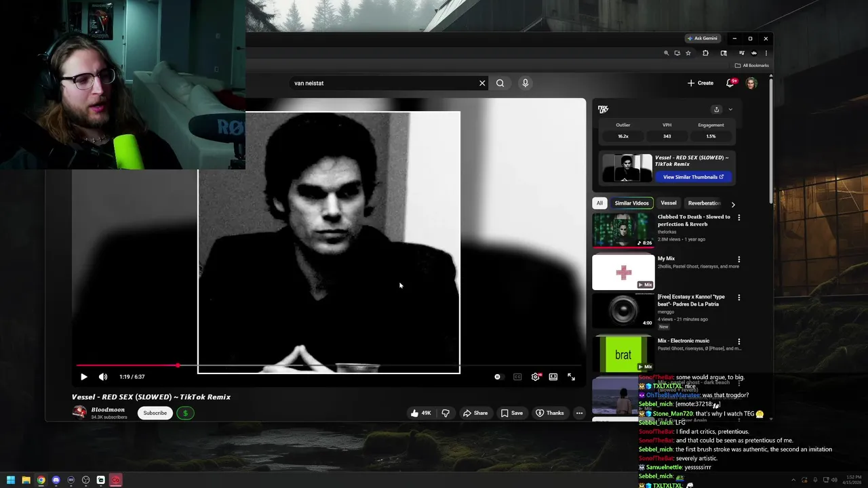Enter fullscreen mode for the video

pyautogui.click(x=571, y=377)
